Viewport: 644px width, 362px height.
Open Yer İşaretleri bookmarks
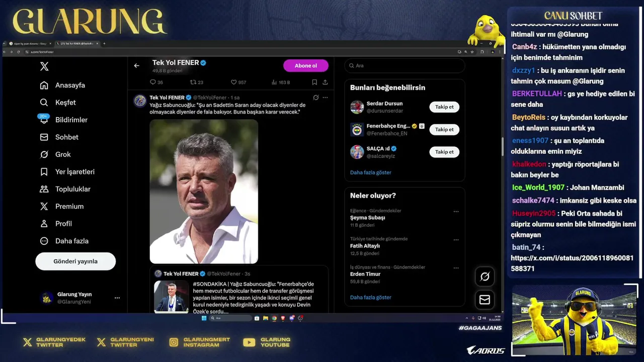tap(67, 172)
